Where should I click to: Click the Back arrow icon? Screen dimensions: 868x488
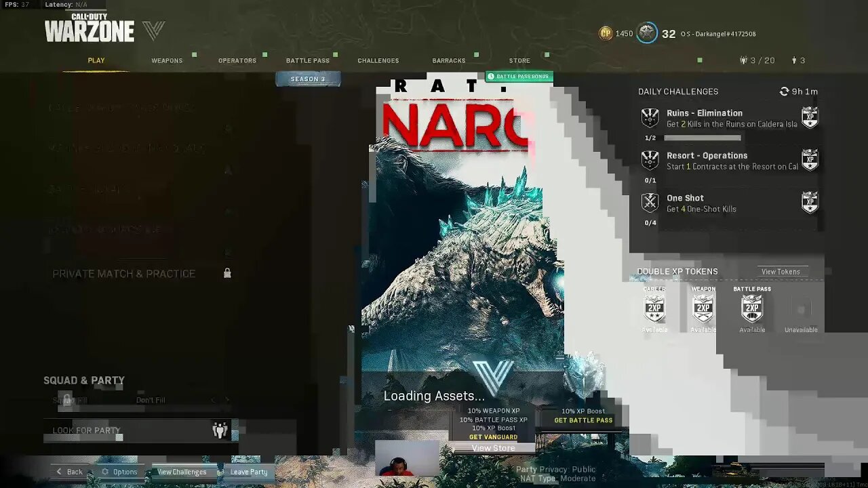point(59,472)
